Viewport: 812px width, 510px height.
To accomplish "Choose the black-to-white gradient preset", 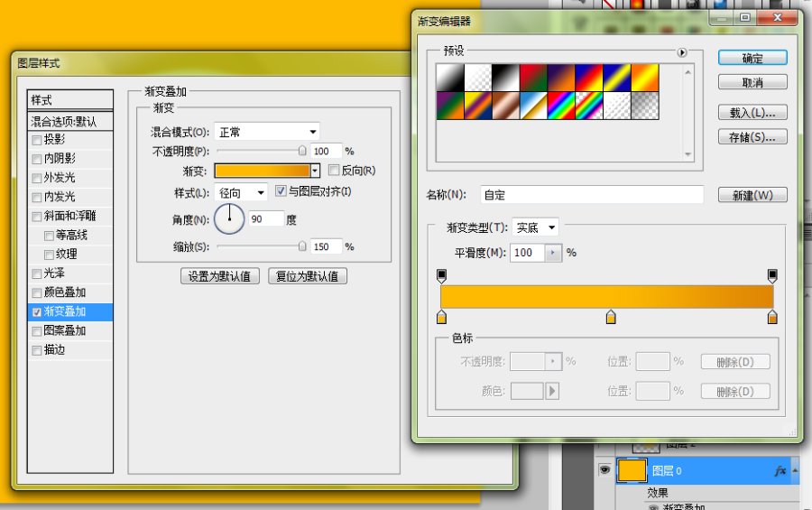I will tap(504, 78).
